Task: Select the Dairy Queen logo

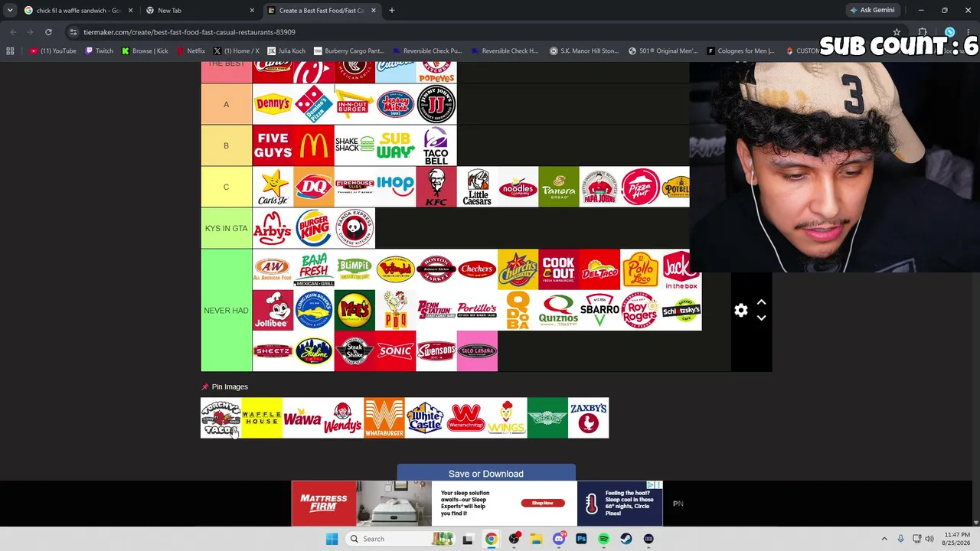Action: [314, 187]
